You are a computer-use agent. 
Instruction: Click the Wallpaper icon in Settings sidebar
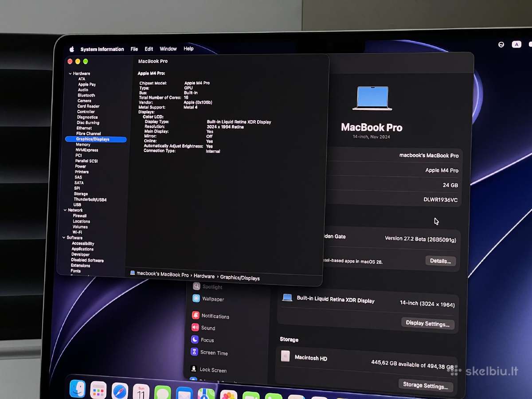point(196,298)
